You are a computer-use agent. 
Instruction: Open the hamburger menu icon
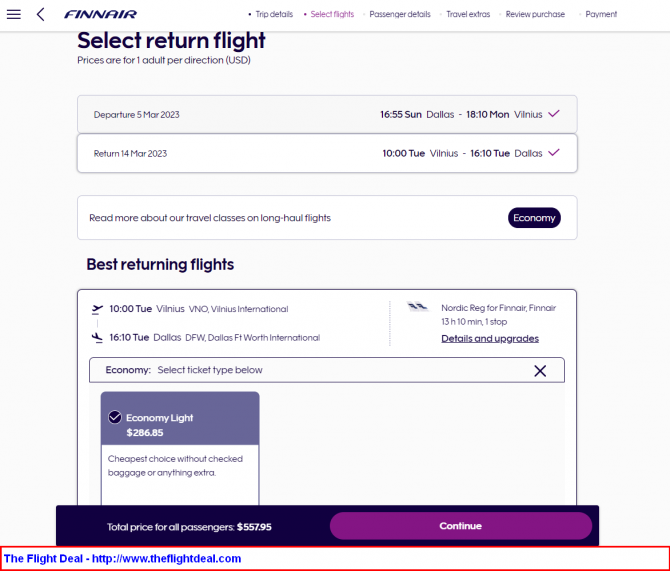pos(14,15)
